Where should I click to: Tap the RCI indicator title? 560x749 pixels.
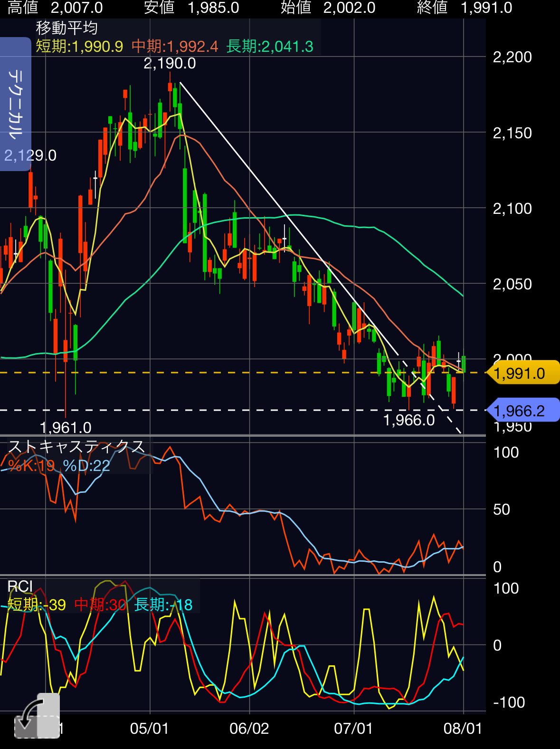(x=20, y=587)
